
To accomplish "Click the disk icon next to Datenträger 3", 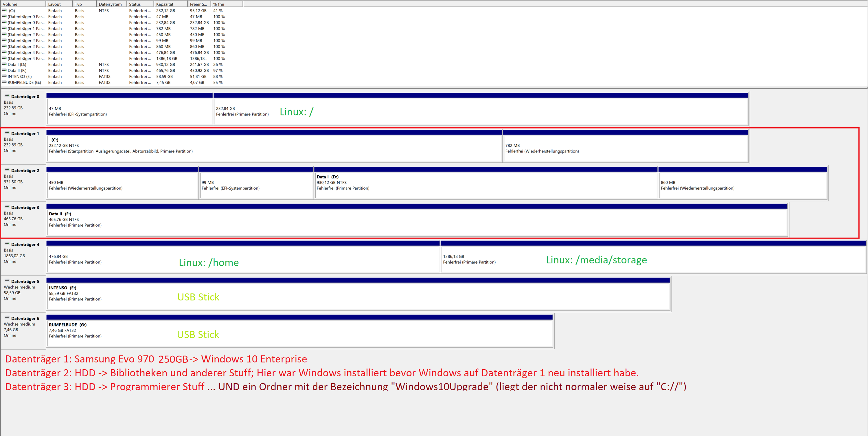I will pyautogui.click(x=7, y=207).
